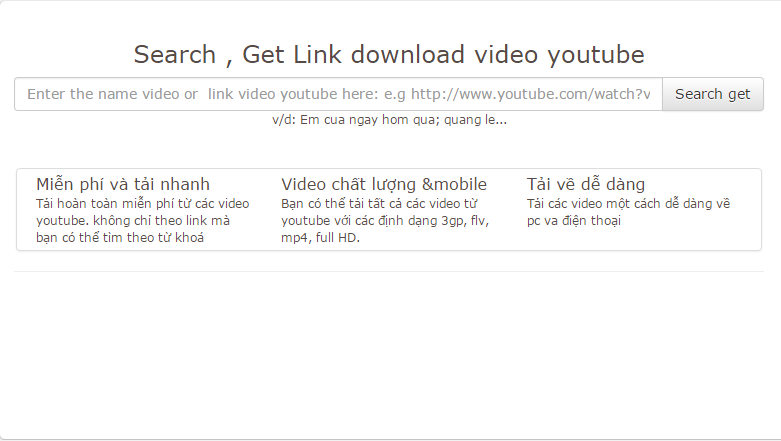
Task: Click the horizontal divider below the features panel
Action: 389,272
